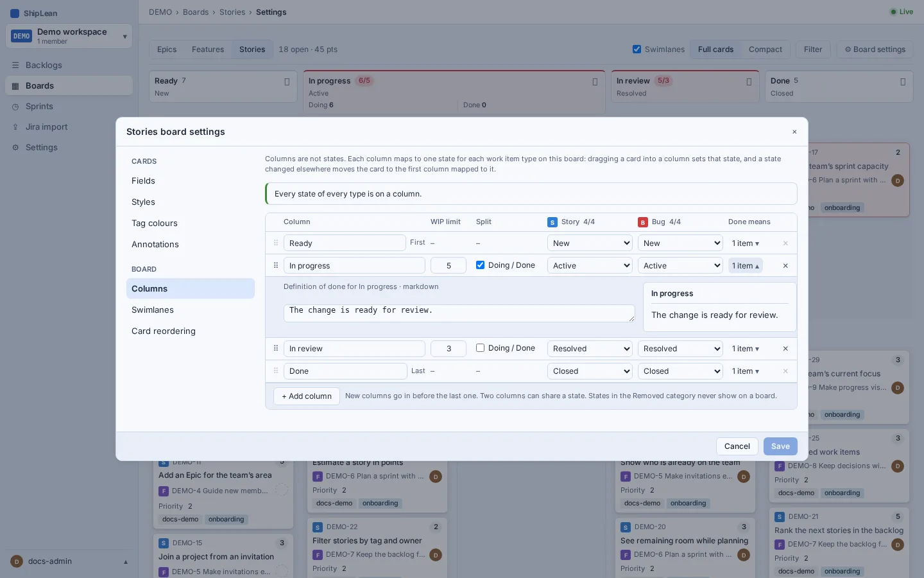Image resolution: width=924 pixels, height=578 pixels.
Task: Collapse the Done board column
Action: click(903, 82)
